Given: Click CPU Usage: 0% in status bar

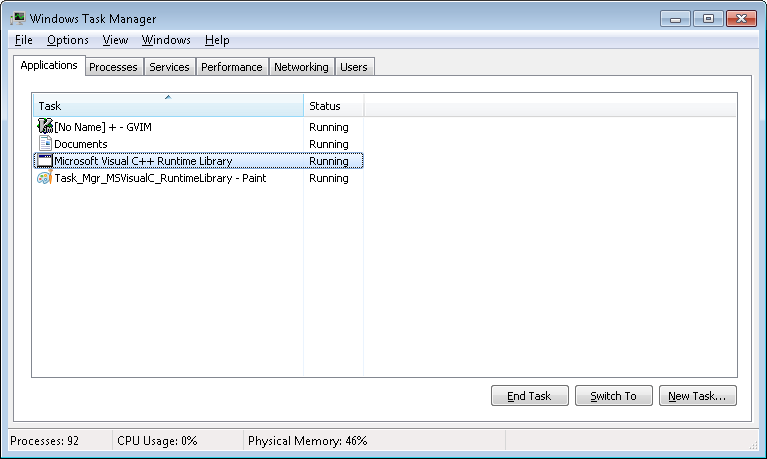Looking at the screenshot, I should 157,441.
